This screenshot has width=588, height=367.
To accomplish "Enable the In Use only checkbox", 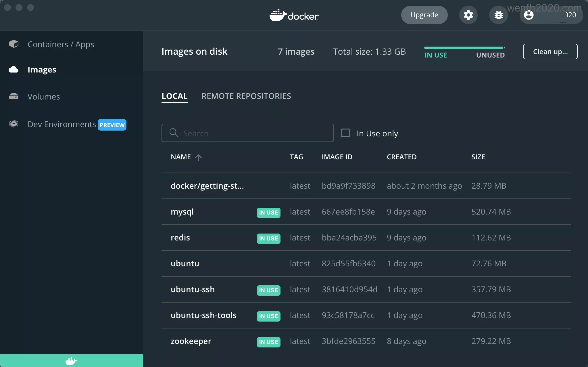I will (345, 133).
